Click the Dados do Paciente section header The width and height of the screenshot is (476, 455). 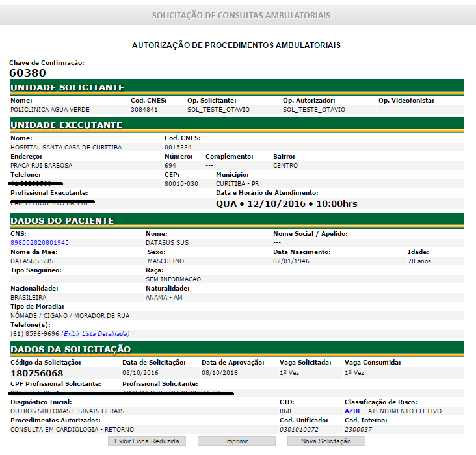click(62, 221)
